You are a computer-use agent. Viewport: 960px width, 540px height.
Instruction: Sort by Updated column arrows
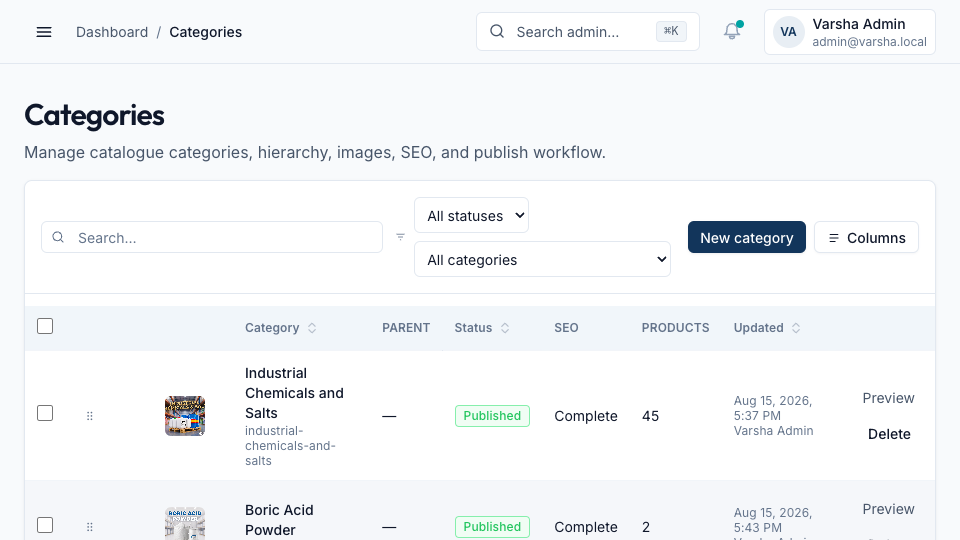point(796,328)
